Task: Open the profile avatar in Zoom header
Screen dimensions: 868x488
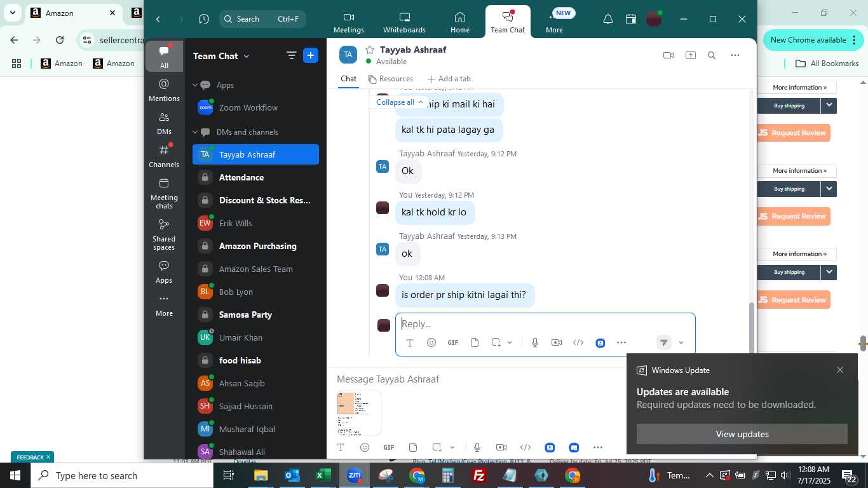Action: [x=654, y=19]
